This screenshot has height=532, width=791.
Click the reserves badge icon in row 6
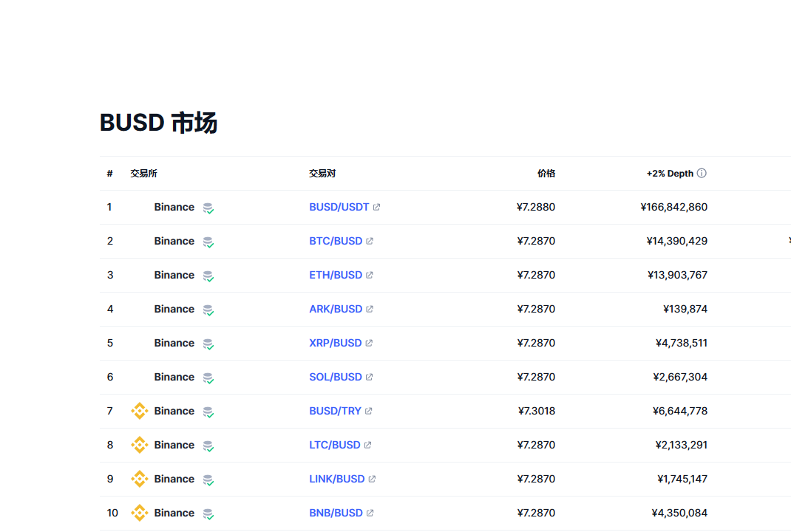(x=208, y=378)
